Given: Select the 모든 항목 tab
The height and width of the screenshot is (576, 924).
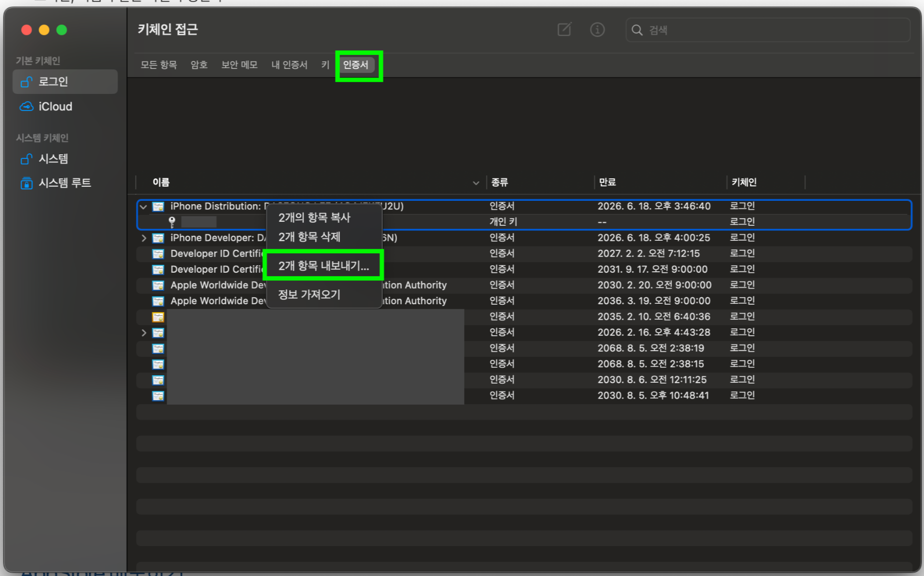Looking at the screenshot, I should 158,65.
